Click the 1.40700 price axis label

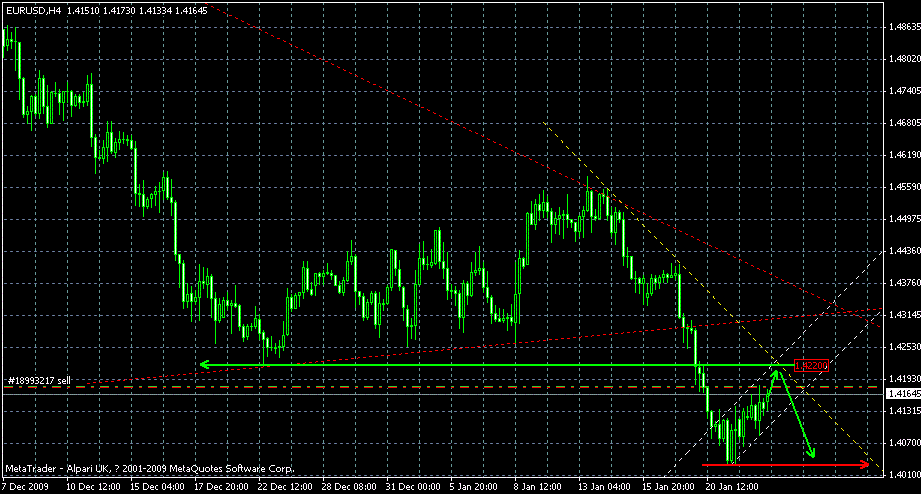pos(905,443)
